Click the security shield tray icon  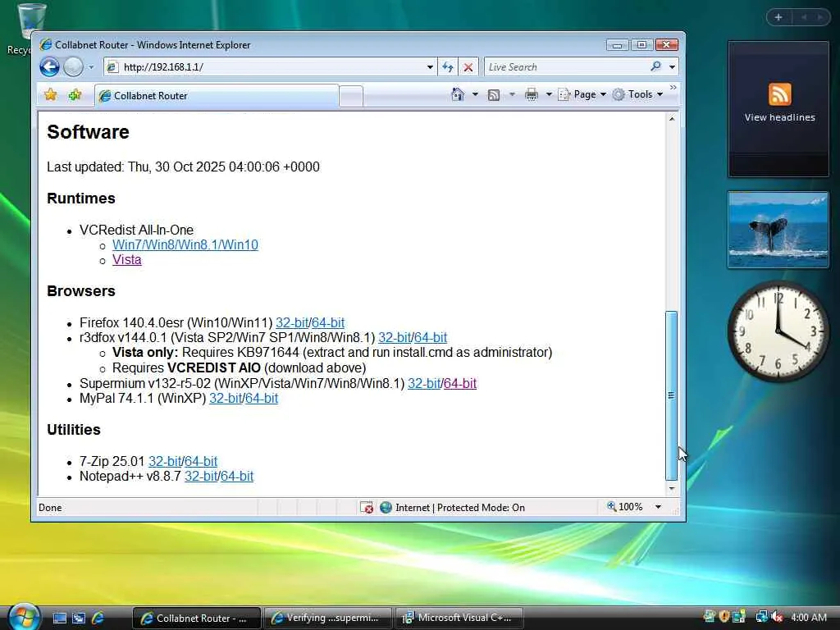[x=724, y=617]
